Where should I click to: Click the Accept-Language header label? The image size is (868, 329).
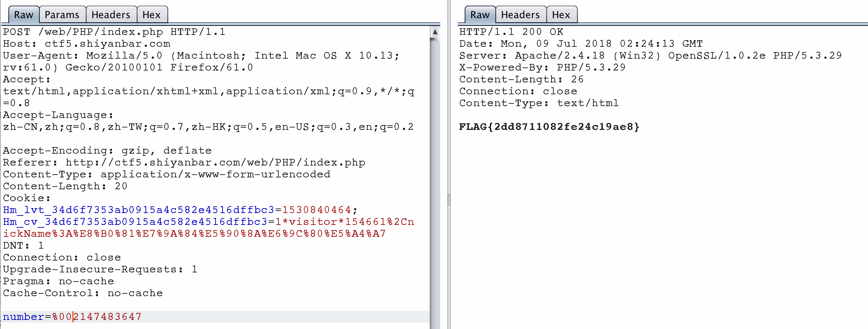[x=58, y=115]
